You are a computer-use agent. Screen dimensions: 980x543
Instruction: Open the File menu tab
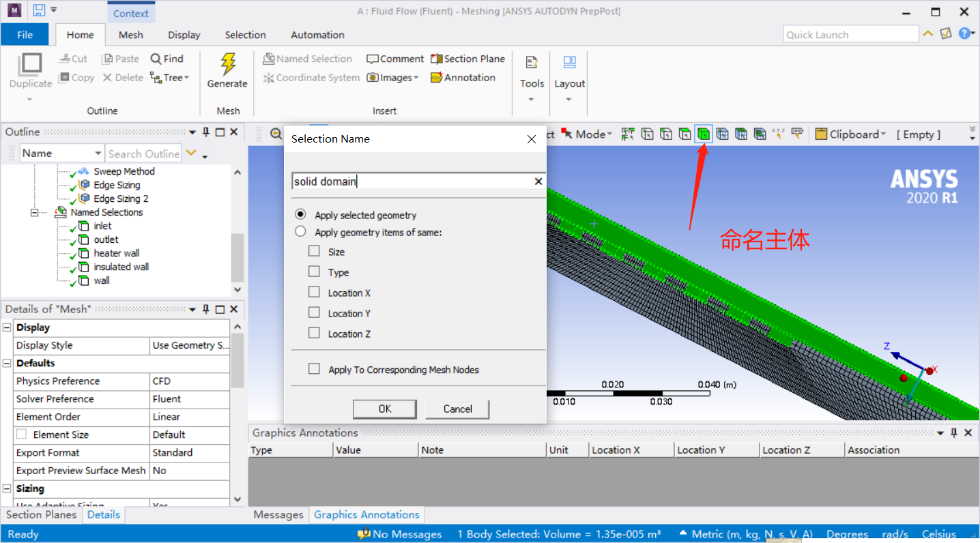[25, 35]
